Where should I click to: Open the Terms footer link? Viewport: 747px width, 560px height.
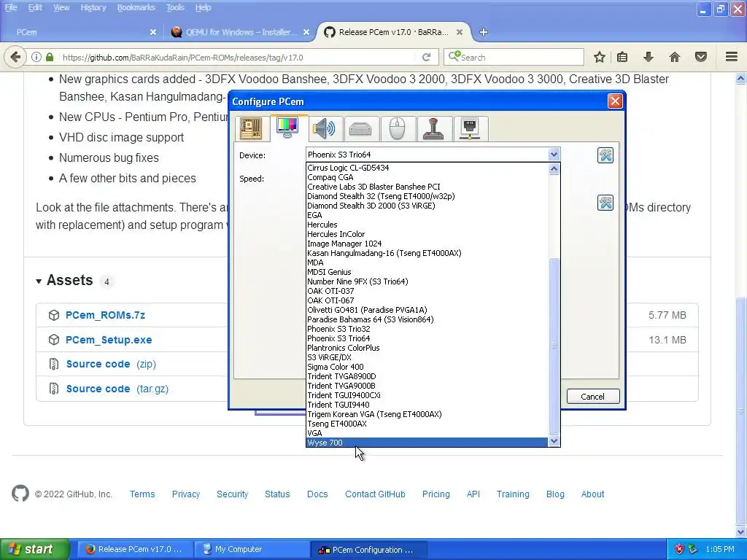pyautogui.click(x=142, y=494)
